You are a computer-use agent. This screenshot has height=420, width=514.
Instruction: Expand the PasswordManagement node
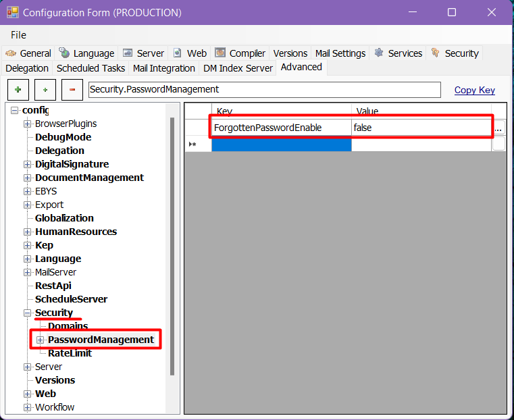click(x=41, y=340)
